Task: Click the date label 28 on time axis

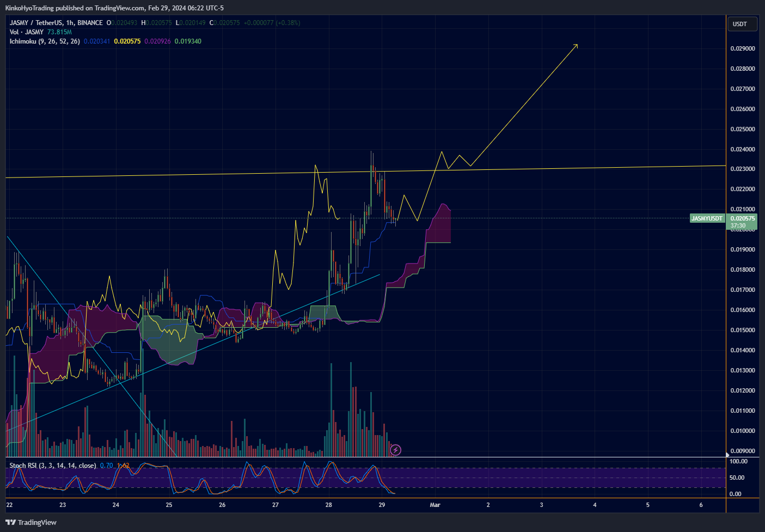Action: (x=329, y=505)
